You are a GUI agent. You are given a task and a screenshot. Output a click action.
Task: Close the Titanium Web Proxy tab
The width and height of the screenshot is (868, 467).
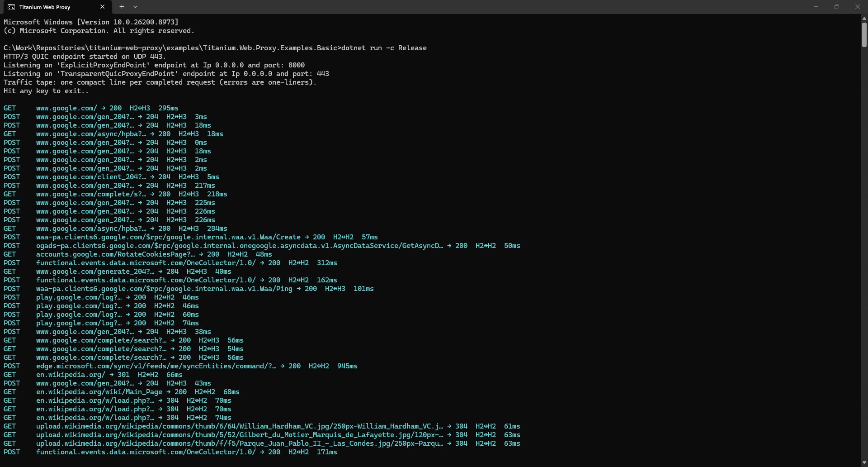[102, 7]
